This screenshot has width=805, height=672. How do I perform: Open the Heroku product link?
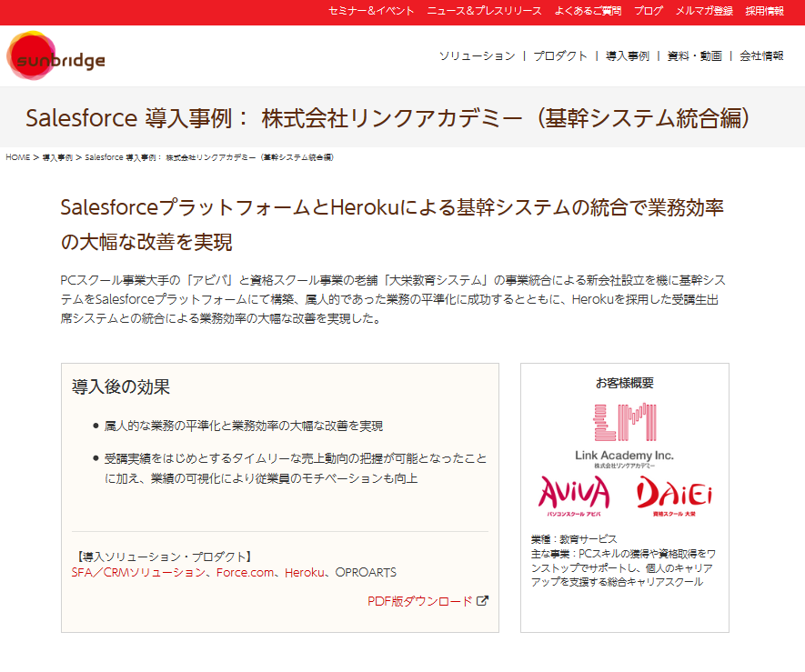[305, 572]
